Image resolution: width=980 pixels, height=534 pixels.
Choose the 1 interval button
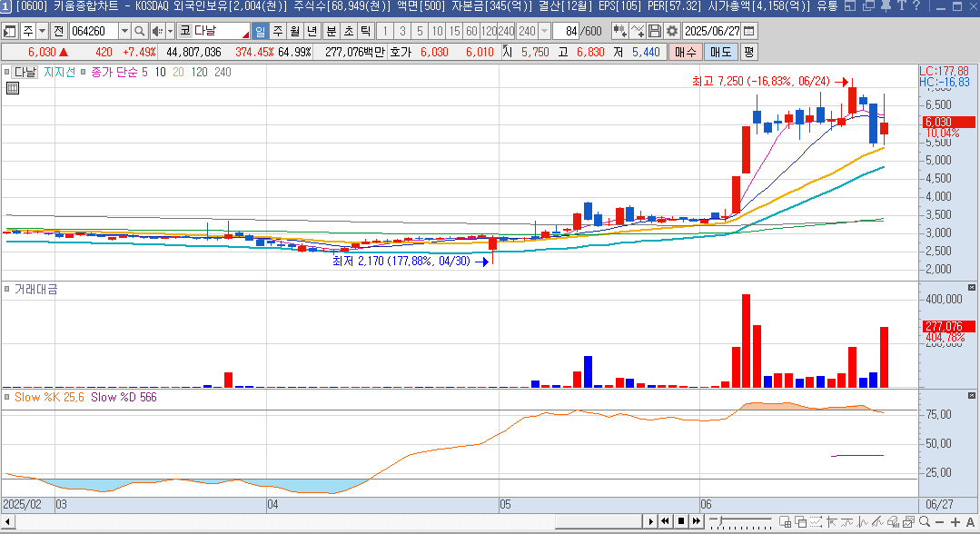[x=385, y=31]
